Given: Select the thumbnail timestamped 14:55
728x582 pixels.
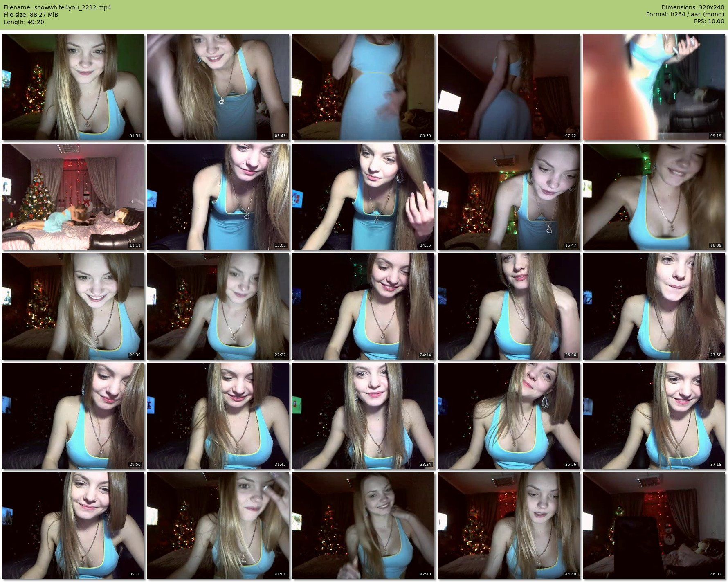Looking at the screenshot, I should coord(363,197).
